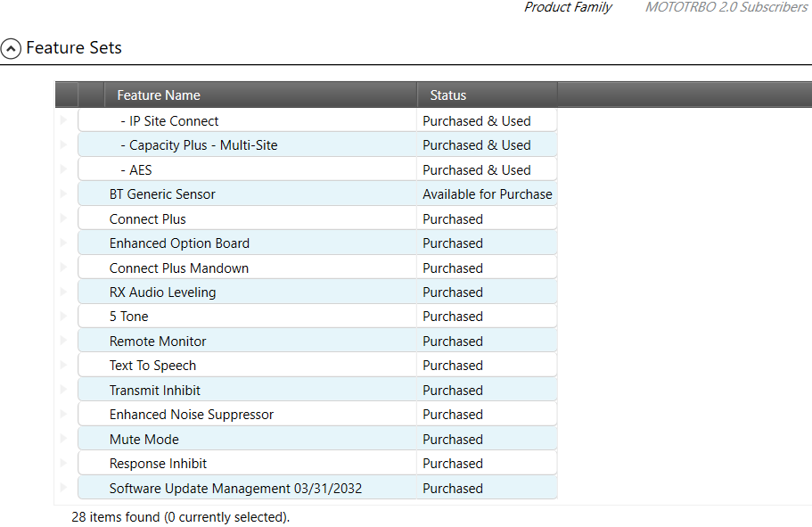This screenshot has height=527, width=812.
Task: Expand the AES row arrow
Action: point(63,169)
